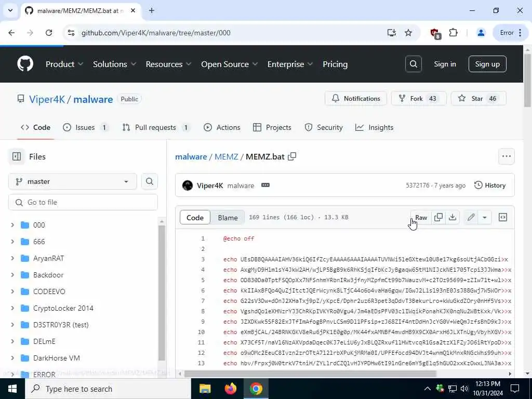Open more edit options dropdown arrow
532x399 pixels.
pos(485,217)
